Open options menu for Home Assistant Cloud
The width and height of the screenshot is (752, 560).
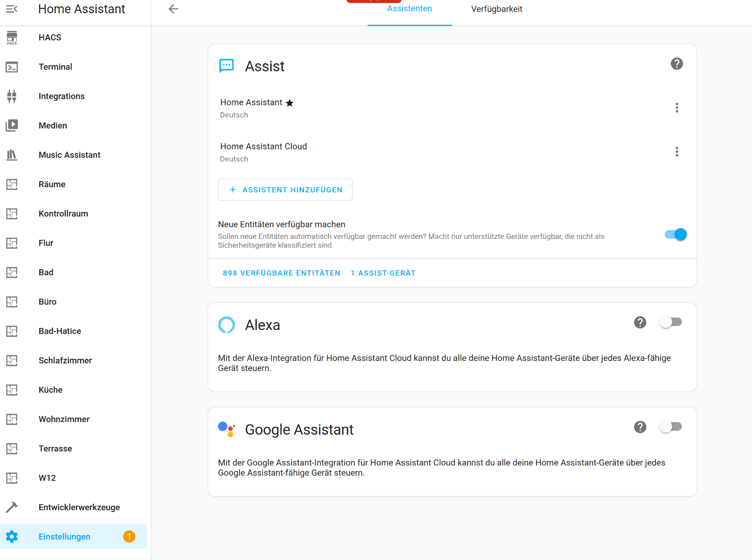click(x=677, y=152)
